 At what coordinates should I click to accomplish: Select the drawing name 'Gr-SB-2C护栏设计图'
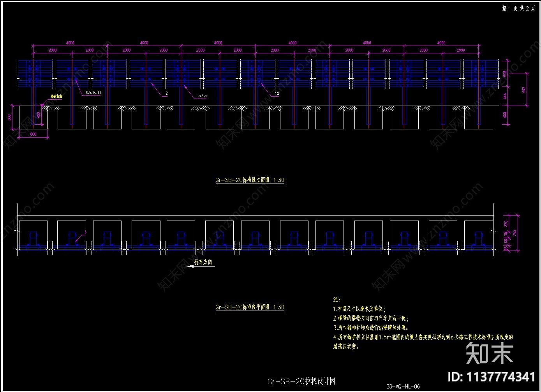[x=301, y=381]
